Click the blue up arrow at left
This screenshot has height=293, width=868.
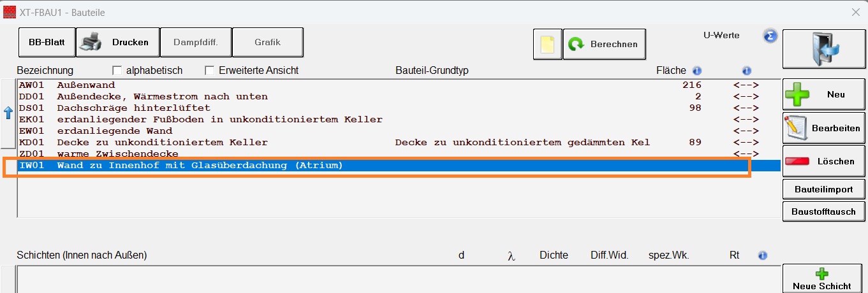[8, 113]
